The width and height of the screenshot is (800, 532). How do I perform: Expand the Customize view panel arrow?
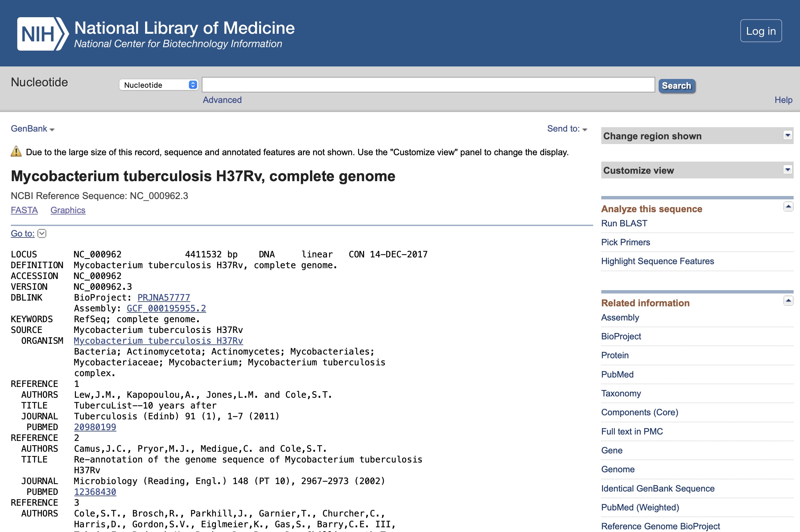click(787, 169)
